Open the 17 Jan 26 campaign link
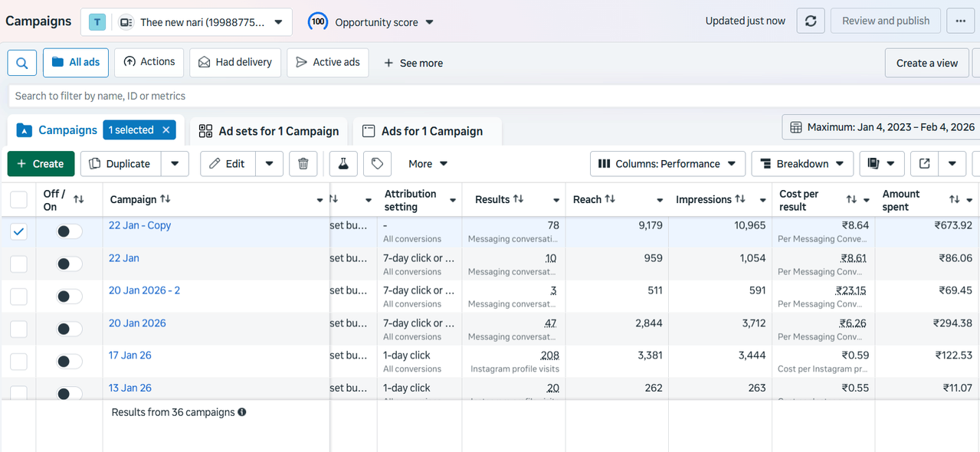980x452 pixels. point(130,355)
